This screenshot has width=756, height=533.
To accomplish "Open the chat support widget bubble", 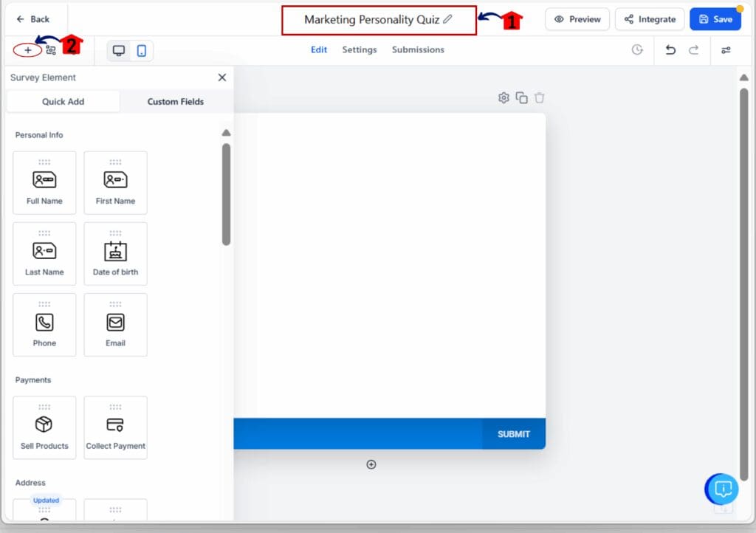I will coord(721,489).
